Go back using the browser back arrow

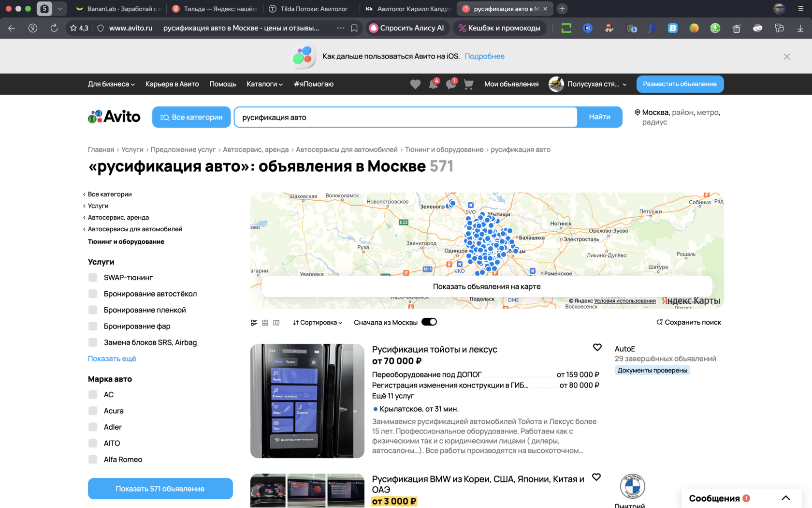point(12,28)
